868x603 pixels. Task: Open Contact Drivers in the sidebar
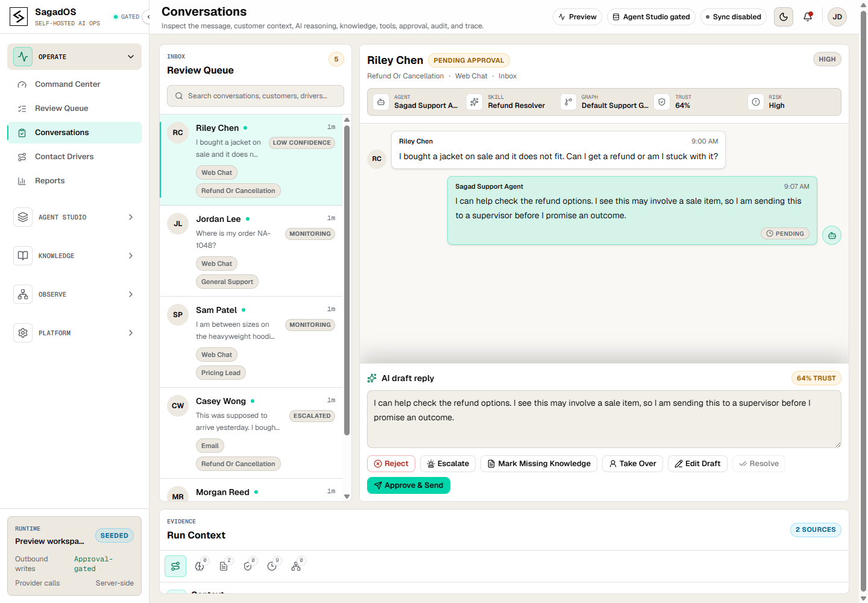coord(74,157)
